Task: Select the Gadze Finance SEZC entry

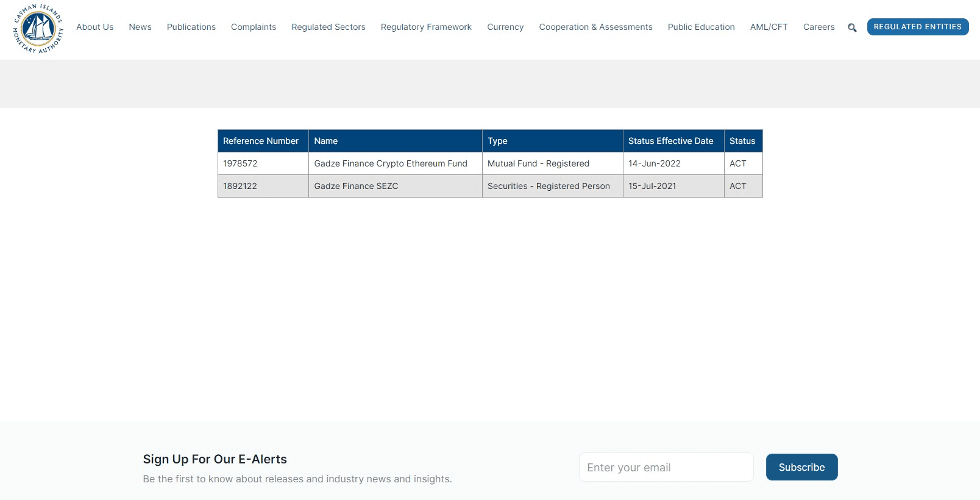Action: [x=356, y=186]
